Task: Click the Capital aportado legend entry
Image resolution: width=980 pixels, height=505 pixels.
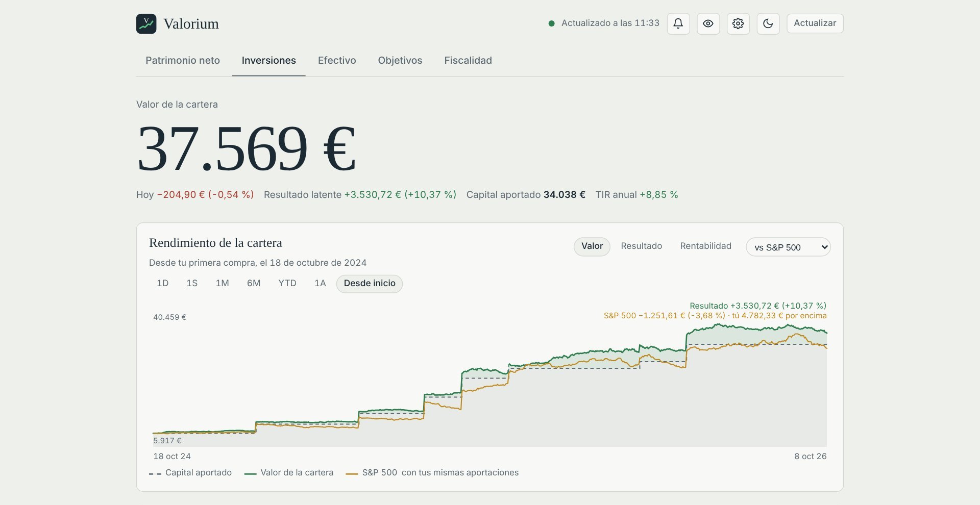Action: click(x=190, y=473)
